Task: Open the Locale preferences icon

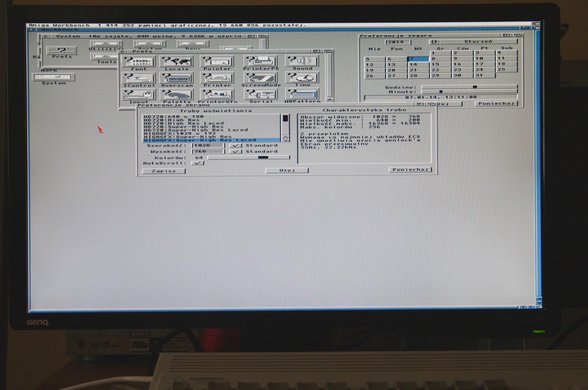Action: (x=177, y=63)
